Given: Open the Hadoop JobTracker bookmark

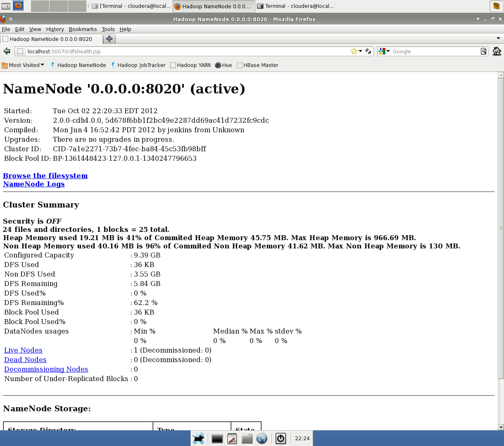Looking at the screenshot, I should [x=138, y=65].
